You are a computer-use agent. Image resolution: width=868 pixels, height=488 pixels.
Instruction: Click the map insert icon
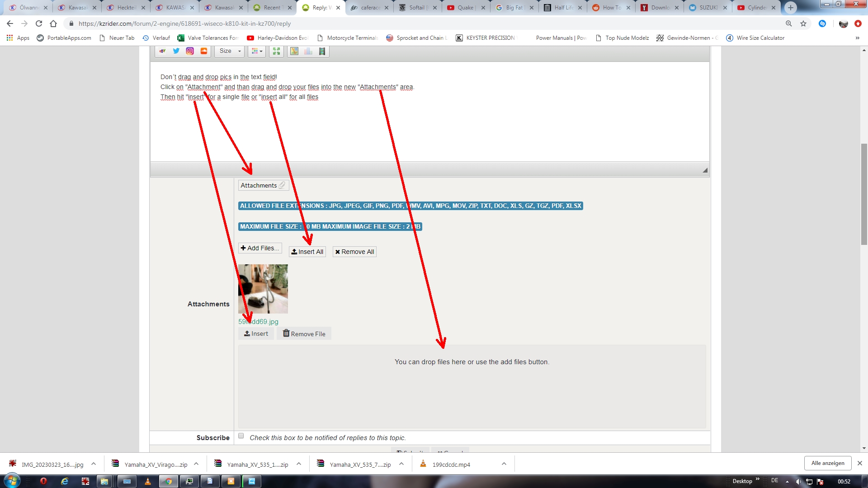coord(294,51)
